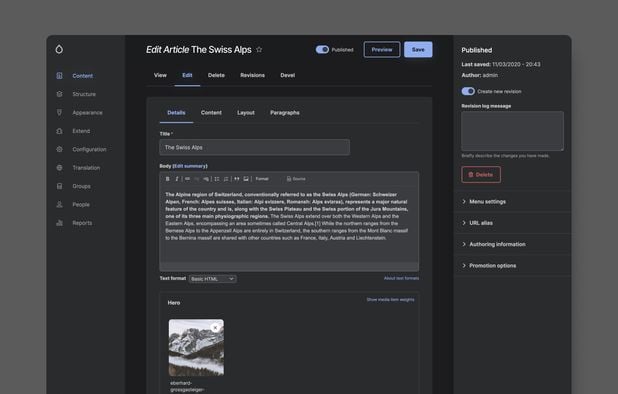Screen dimensions: 618x394
Task: Star the article as favorite
Action: point(259,50)
